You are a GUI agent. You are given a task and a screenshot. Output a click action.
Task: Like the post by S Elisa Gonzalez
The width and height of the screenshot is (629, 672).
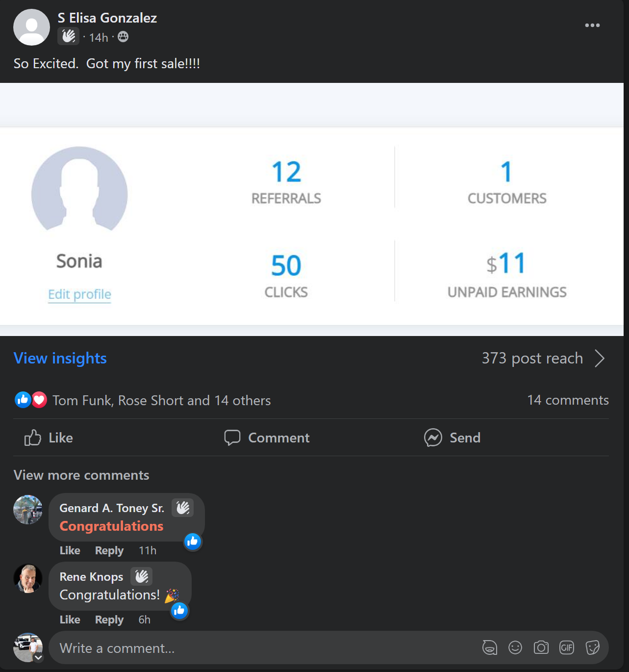pyautogui.click(x=49, y=438)
